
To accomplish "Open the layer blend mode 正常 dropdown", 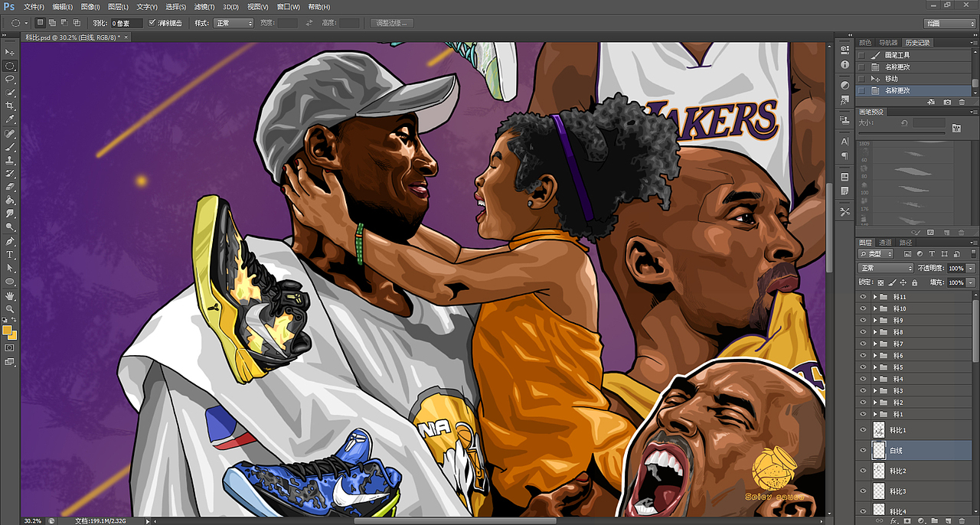I will coord(886,268).
